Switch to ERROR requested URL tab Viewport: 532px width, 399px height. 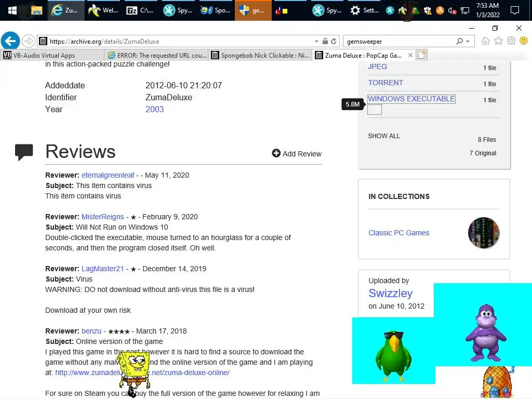coord(156,55)
